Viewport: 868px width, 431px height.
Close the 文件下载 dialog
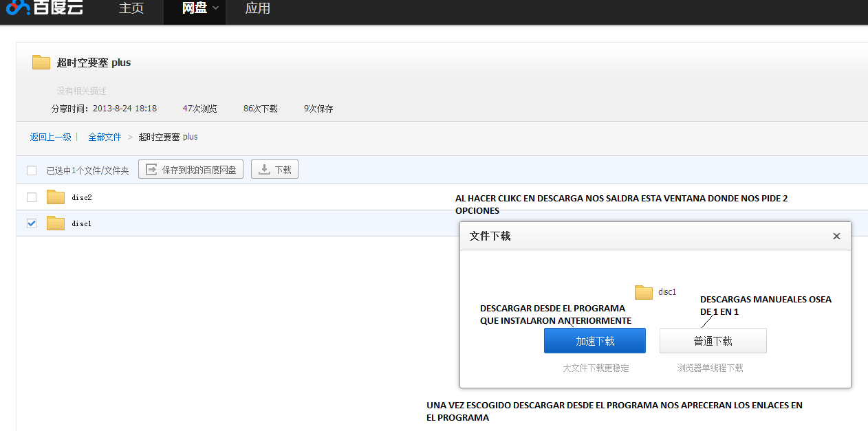(836, 236)
